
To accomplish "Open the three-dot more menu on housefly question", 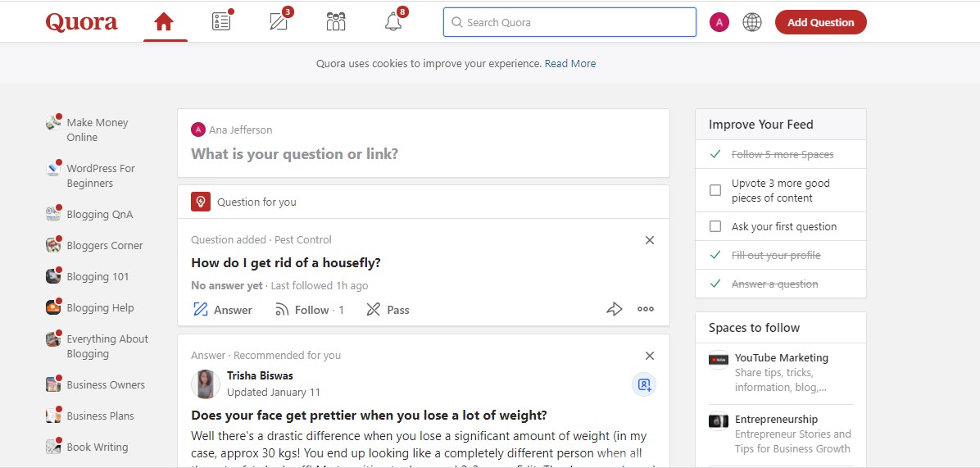I will point(646,309).
